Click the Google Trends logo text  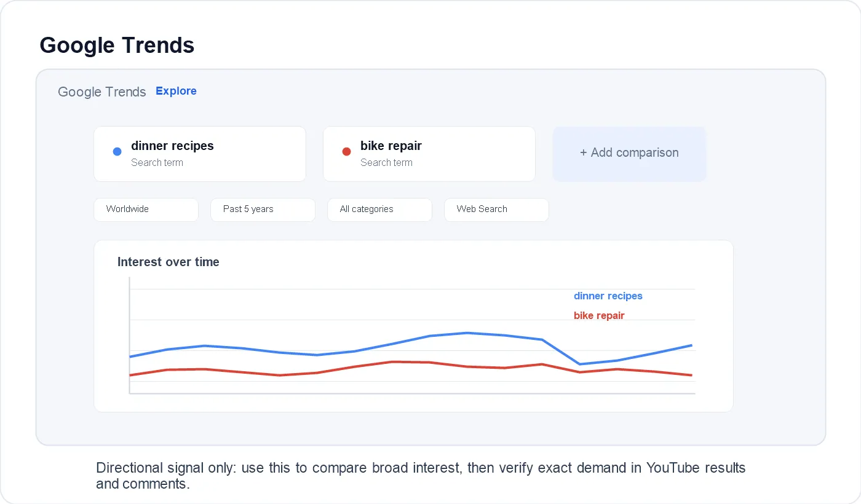pos(102,92)
